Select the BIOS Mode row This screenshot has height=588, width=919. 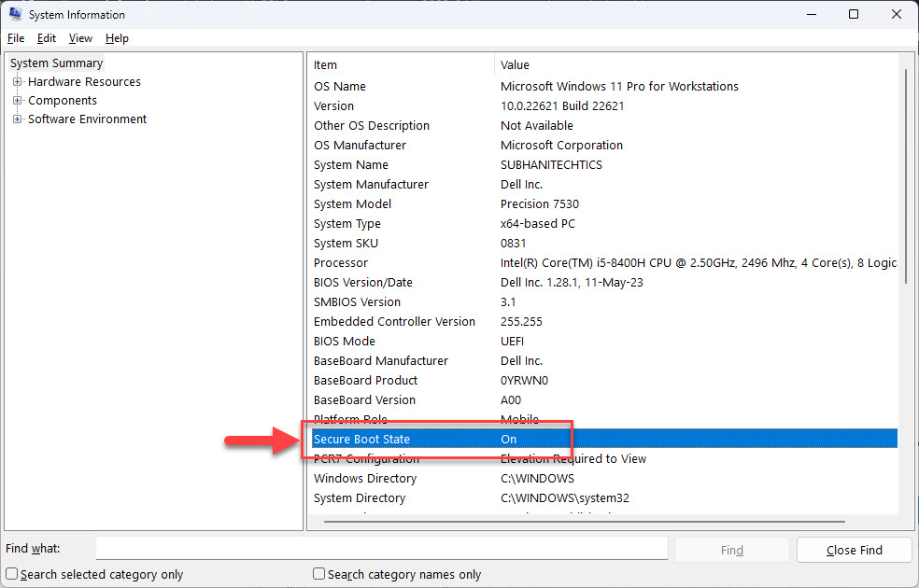point(604,342)
